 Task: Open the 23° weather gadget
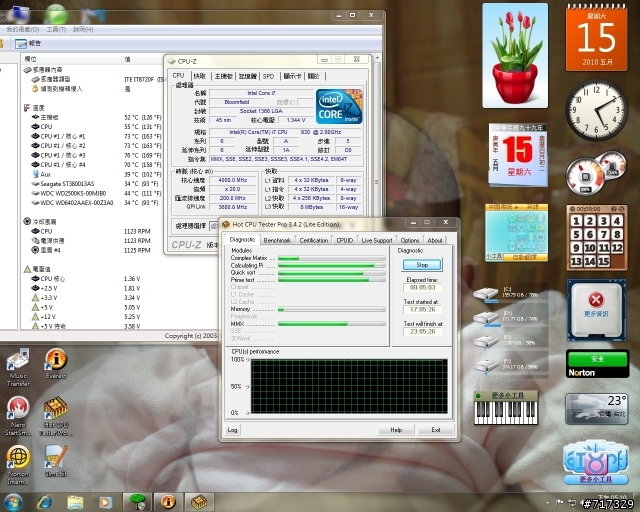(596, 409)
